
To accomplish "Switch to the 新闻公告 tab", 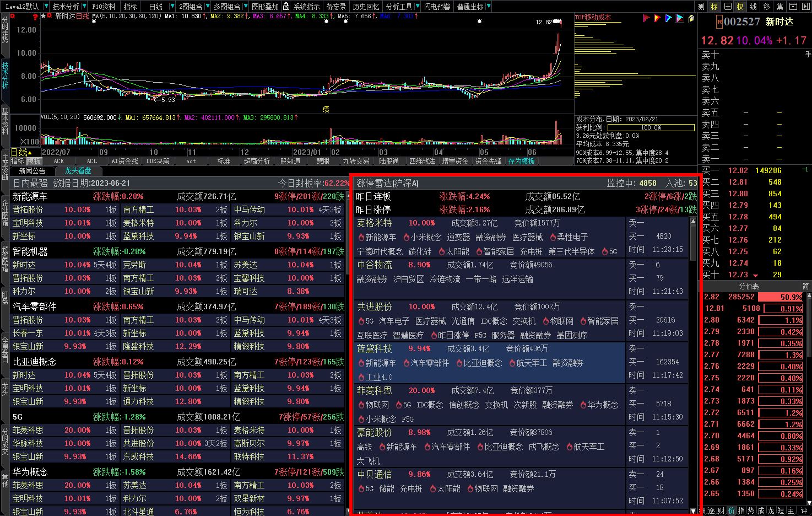I will point(32,171).
